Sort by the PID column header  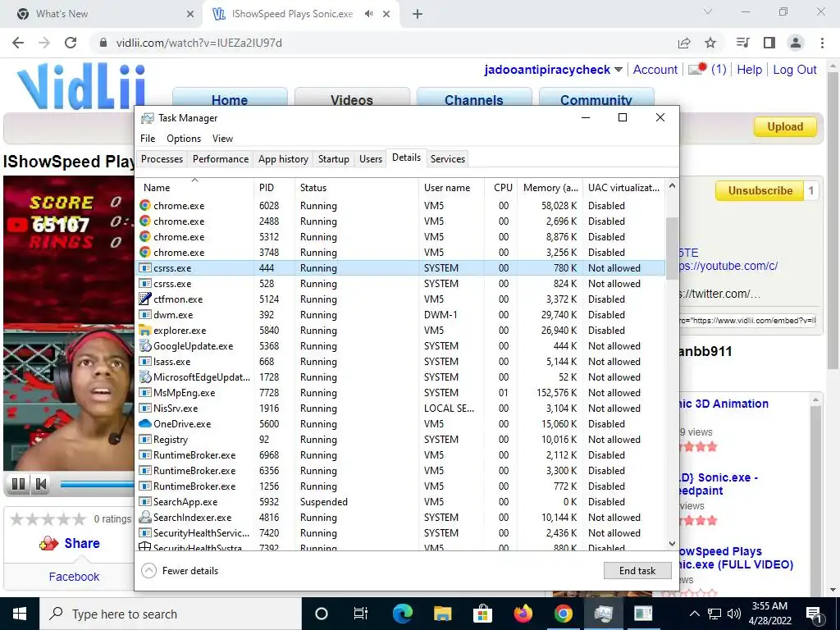(274, 188)
